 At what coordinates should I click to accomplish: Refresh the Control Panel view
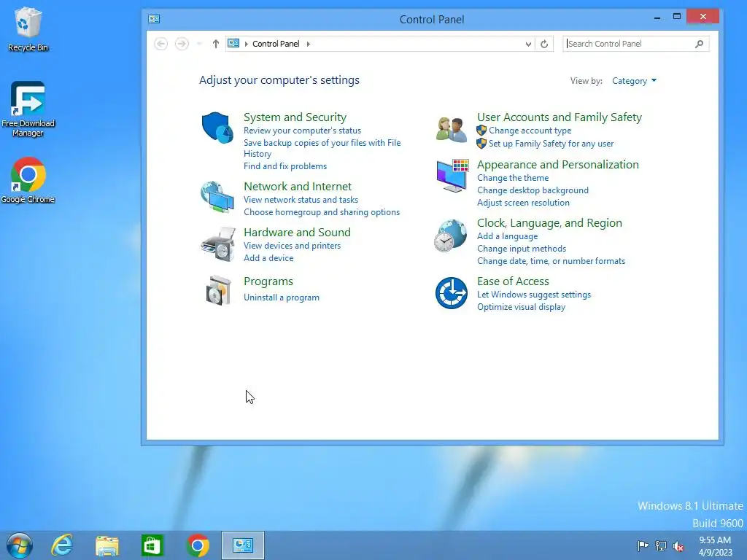pyautogui.click(x=544, y=44)
